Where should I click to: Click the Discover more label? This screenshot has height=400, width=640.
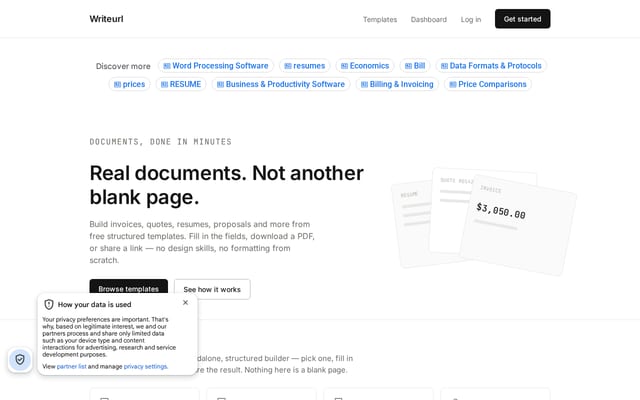pyautogui.click(x=123, y=66)
